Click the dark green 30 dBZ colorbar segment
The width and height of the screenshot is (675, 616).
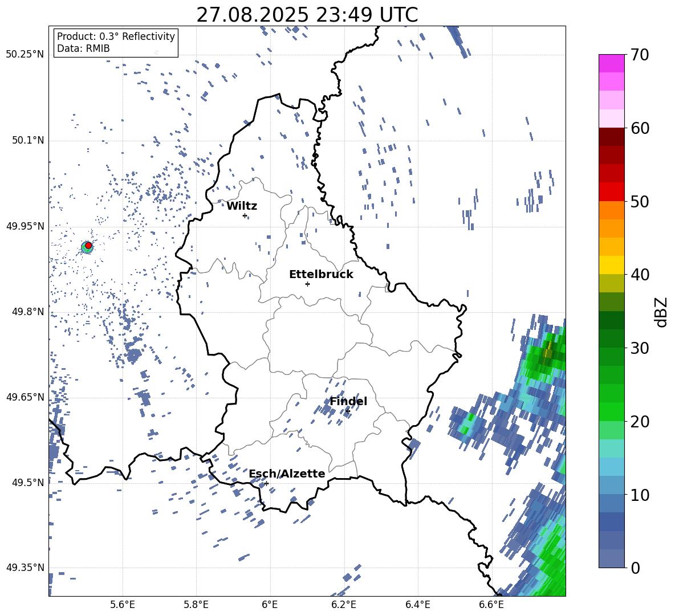click(611, 338)
